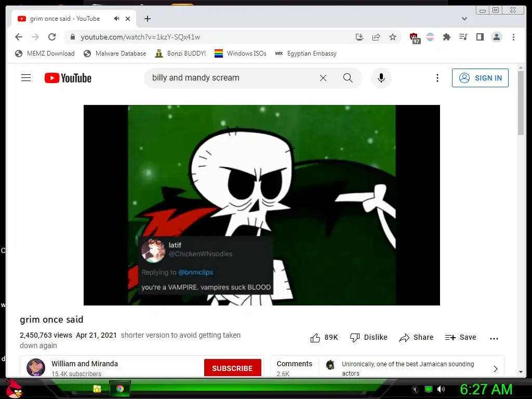Click the red SUBSCRIBE button
The height and width of the screenshot is (399, 532).
click(232, 368)
